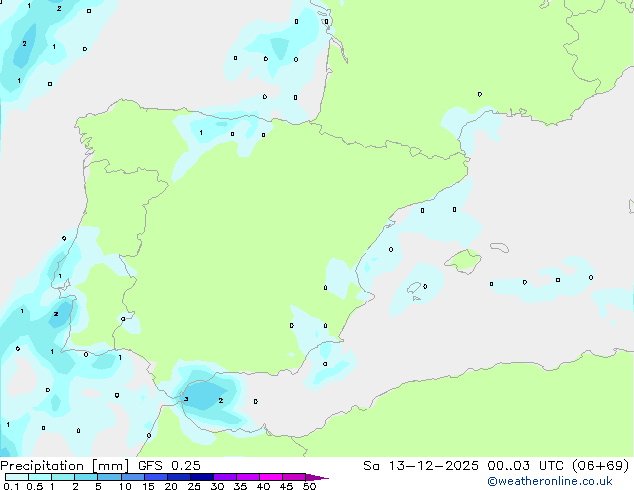
Task: Click the '3' precipitation value near Gibraltar
Action: tap(186, 399)
